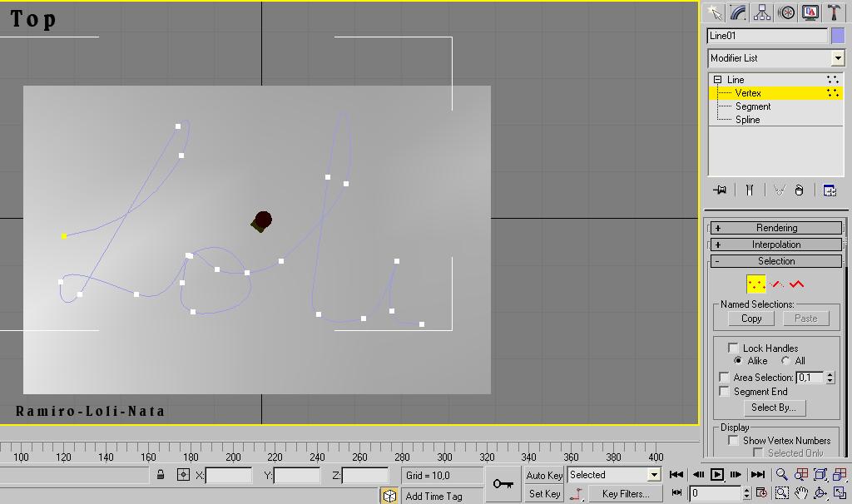Select Segment sub-object icon in Selection rollout
Image resolution: width=852 pixels, height=504 pixels.
coord(777,284)
